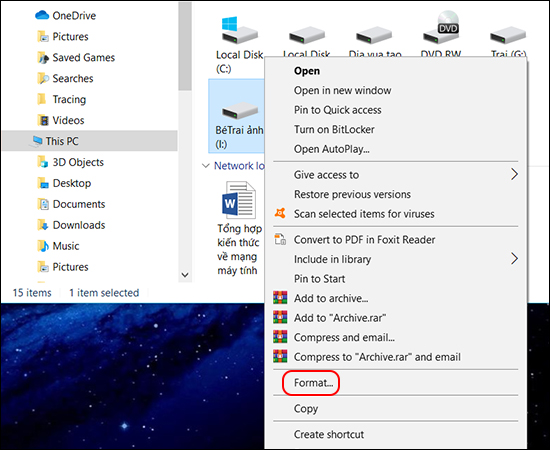The width and height of the screenshot is (550, 450).
Task: Click the Avast icon beside Scan selected items
Action: point(280,213)
